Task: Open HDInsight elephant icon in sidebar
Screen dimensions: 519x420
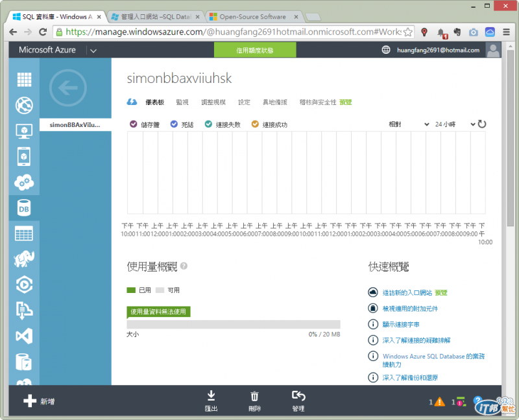Action: pyautogui.click(x=24, y=259)
